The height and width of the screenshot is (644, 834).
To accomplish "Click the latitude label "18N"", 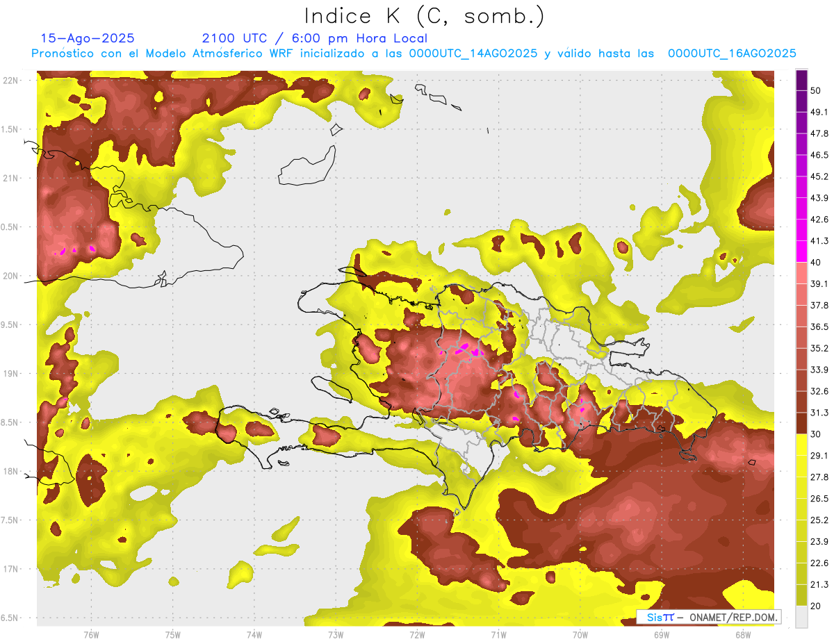I will pyautogui.click(x=10, y=471).
